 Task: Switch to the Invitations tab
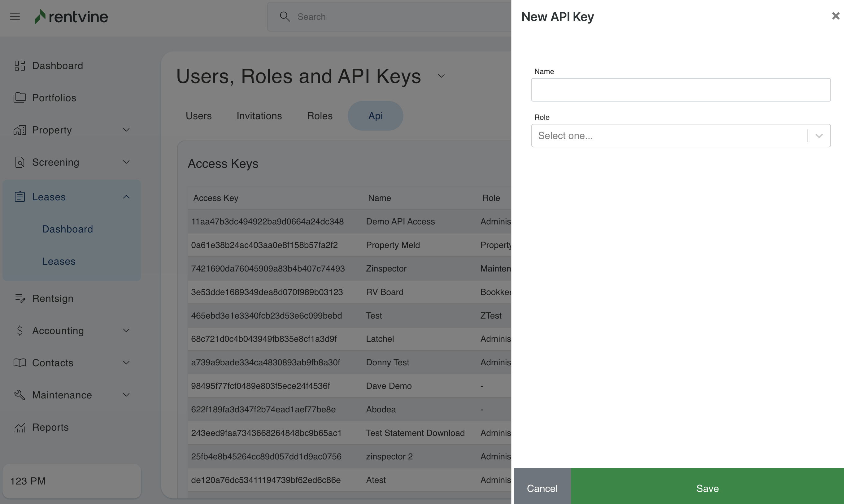pos(259,116)
